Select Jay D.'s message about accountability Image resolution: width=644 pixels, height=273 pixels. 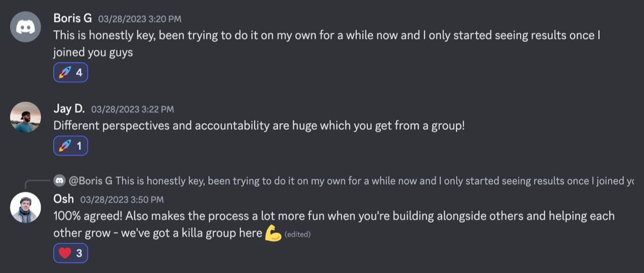tap(259, 126)
